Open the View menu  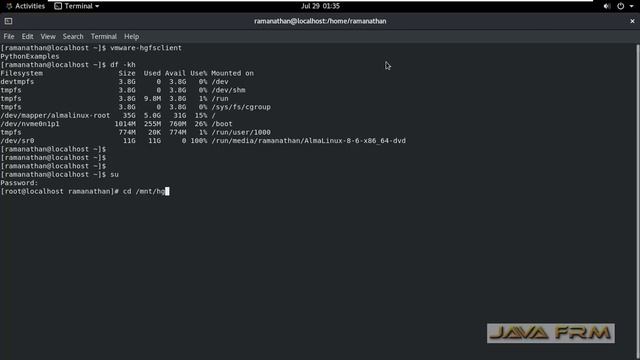[x=48, y=36]
